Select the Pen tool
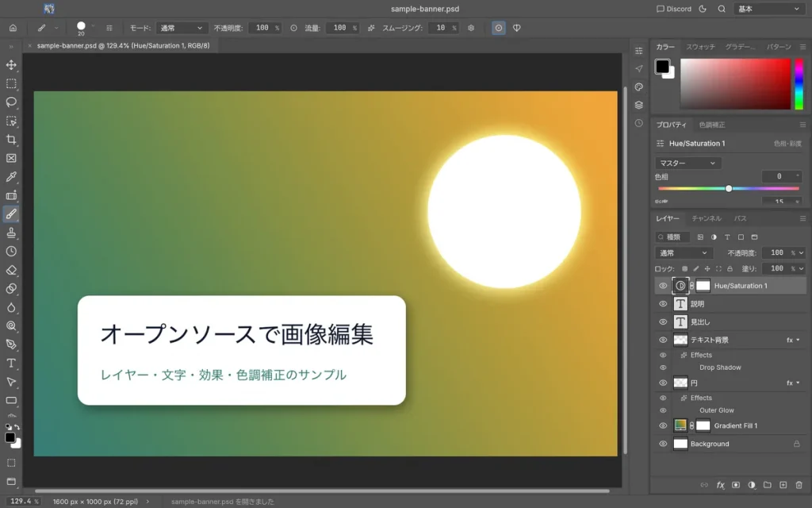The image size is (812, 508). click(11, 344)
